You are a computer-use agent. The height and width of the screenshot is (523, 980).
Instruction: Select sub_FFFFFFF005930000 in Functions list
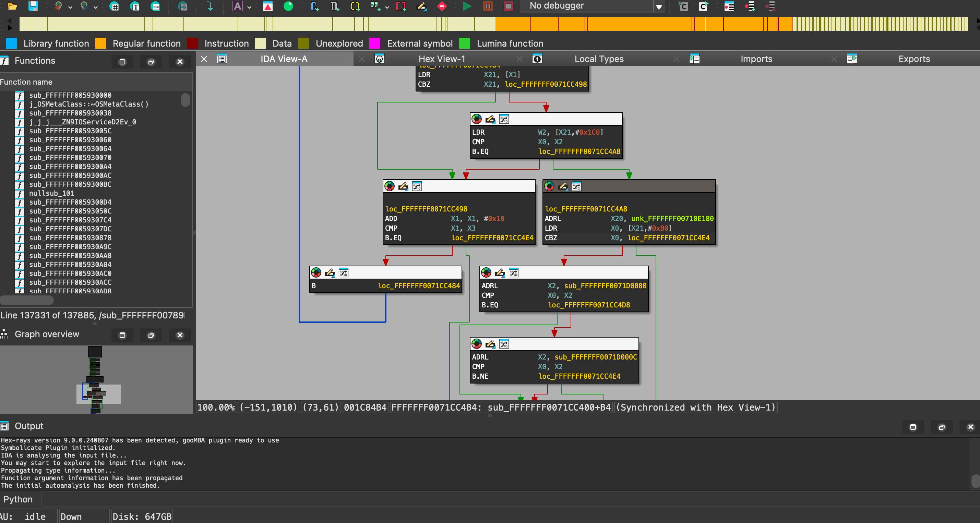[70, 95]
